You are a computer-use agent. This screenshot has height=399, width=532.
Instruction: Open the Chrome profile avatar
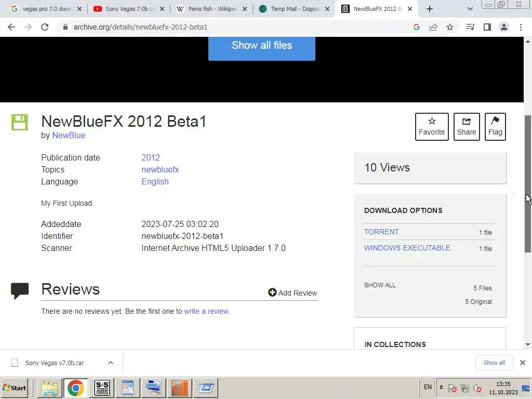[x=504, y=27]
